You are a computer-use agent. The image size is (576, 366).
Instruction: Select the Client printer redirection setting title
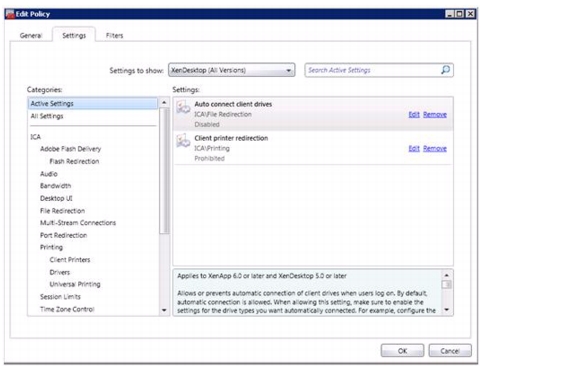231,138
